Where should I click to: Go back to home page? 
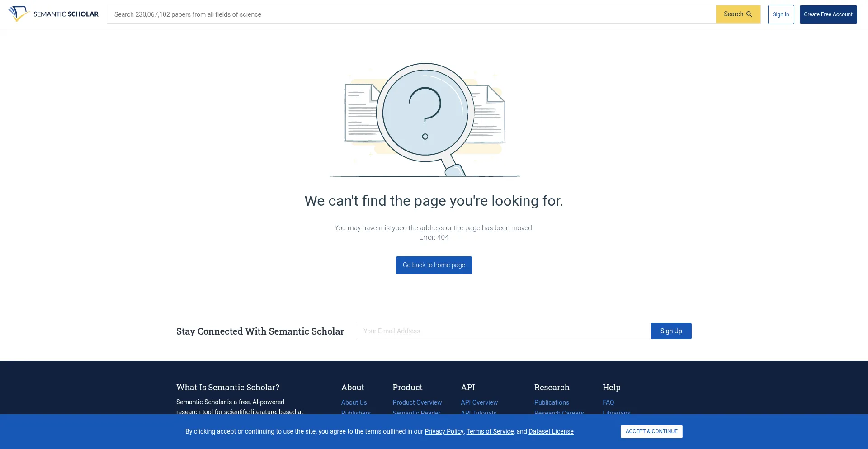[x=434, y=265]
